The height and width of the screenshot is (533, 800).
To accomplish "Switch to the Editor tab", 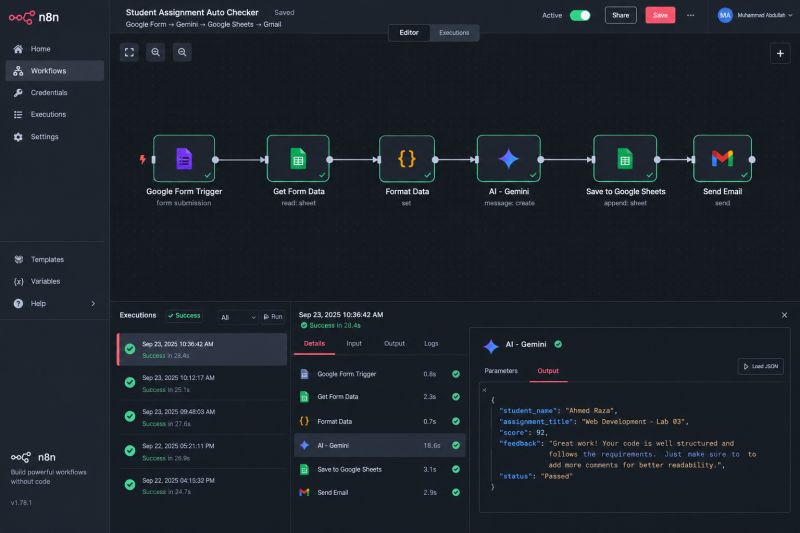I will coord(409,33).
